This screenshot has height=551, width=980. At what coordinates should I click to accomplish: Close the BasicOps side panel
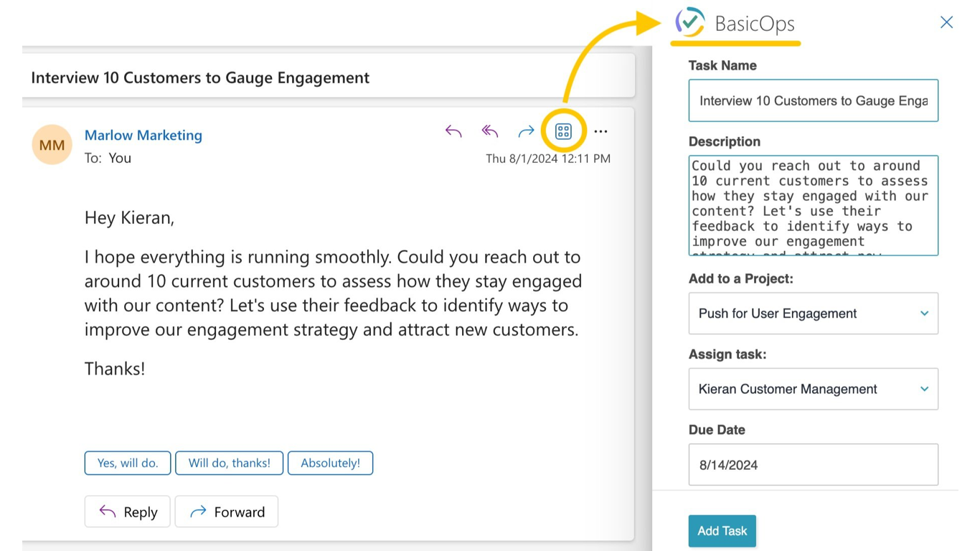[x=946, y=22]
